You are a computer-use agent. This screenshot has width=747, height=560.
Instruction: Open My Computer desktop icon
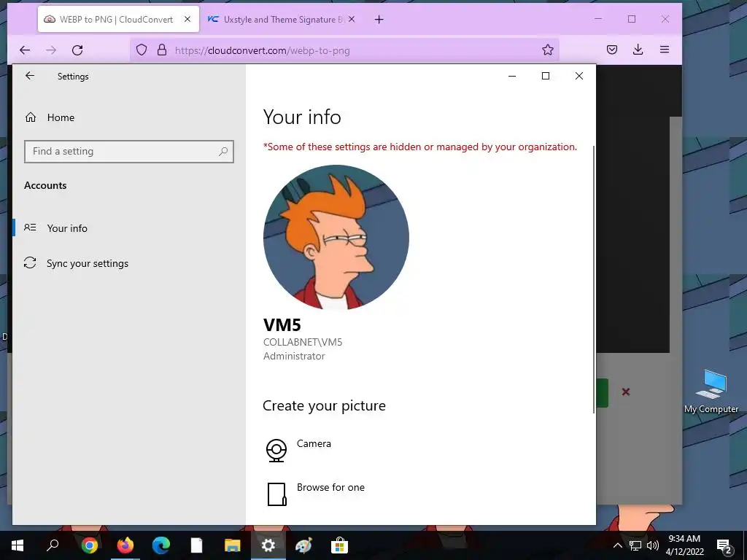(x=711, y=392)
